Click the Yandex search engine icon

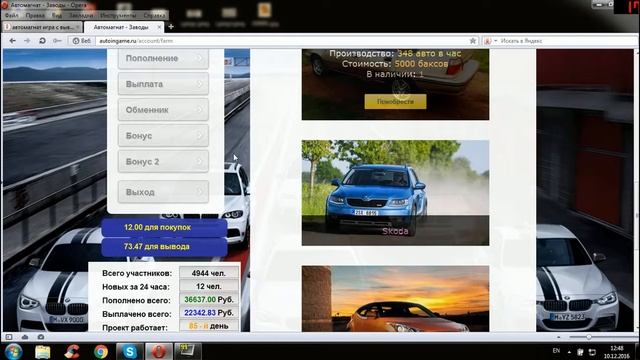tap(487, 41)
